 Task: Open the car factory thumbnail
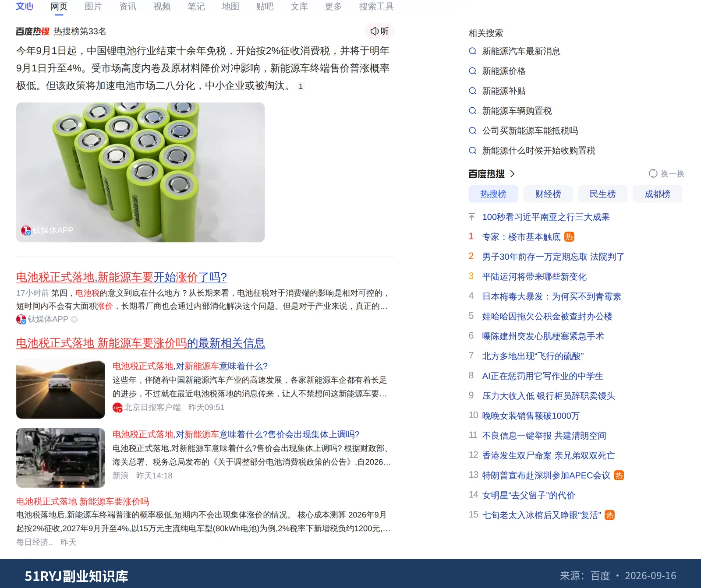60,458
